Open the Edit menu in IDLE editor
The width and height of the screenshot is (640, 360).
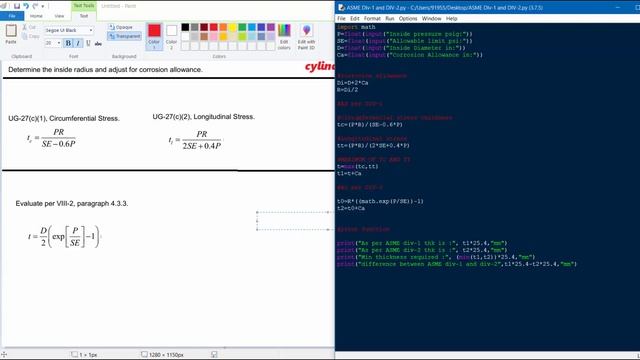355,19
